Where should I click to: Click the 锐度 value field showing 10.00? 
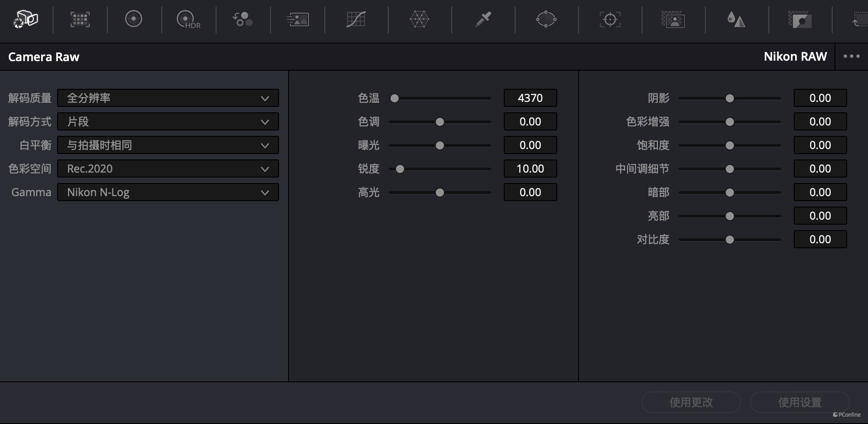530,169
